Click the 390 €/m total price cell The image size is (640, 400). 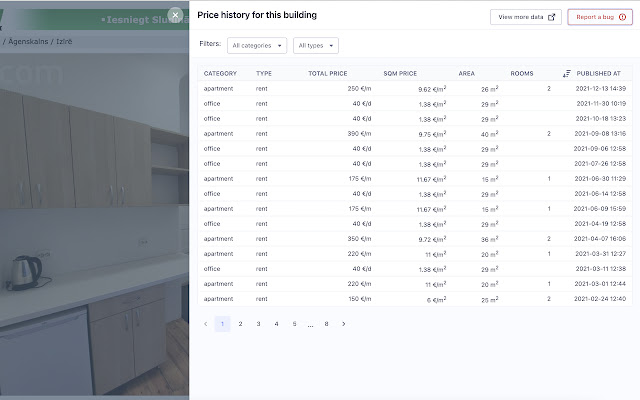[359, 134]
